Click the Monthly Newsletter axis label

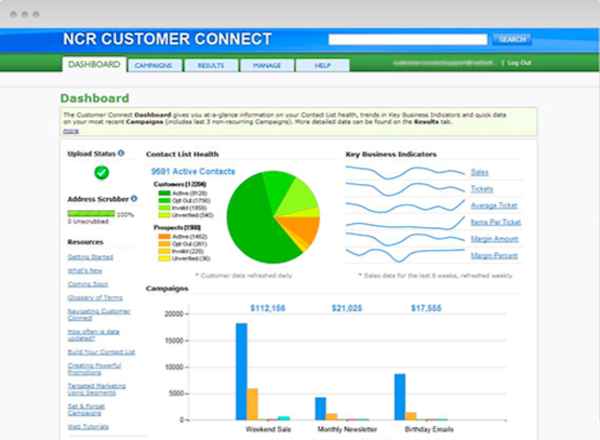pyautogui.click(x=347, y=429)
